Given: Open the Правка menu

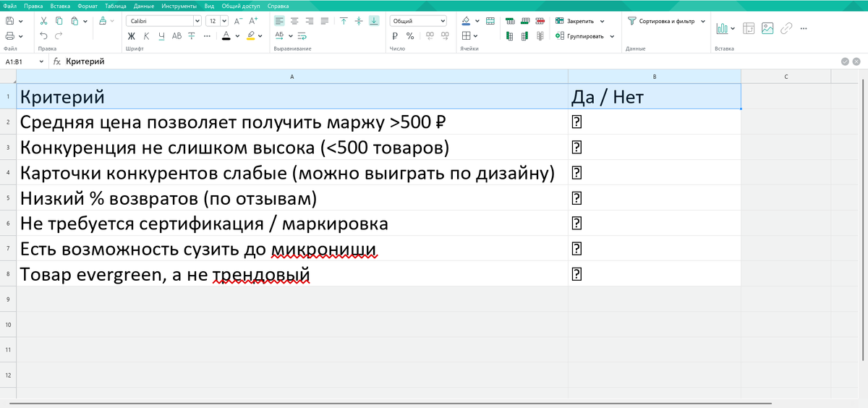Looking at the screenshot, I should tap(33, 5).
